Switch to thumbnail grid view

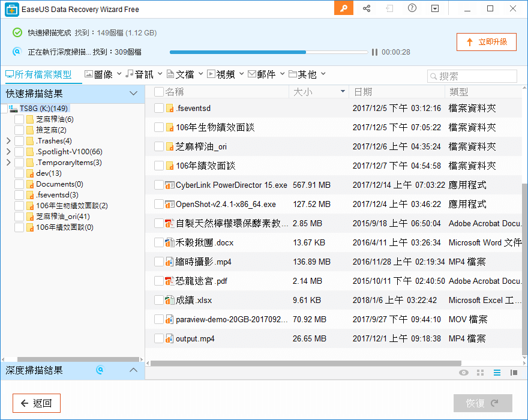point(480,373)
